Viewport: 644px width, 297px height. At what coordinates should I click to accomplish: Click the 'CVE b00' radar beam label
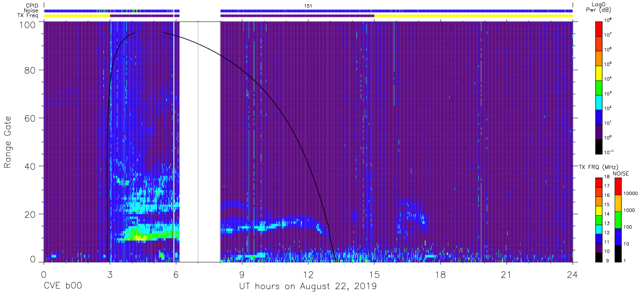(62, 287)
